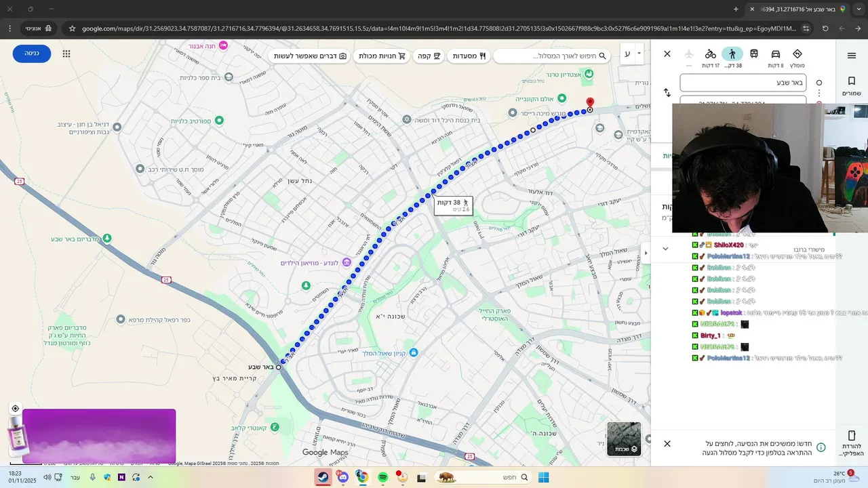Dismiss the new-feature notification
The height and width of the screenshot is (488, 868).
pos(667,444)
